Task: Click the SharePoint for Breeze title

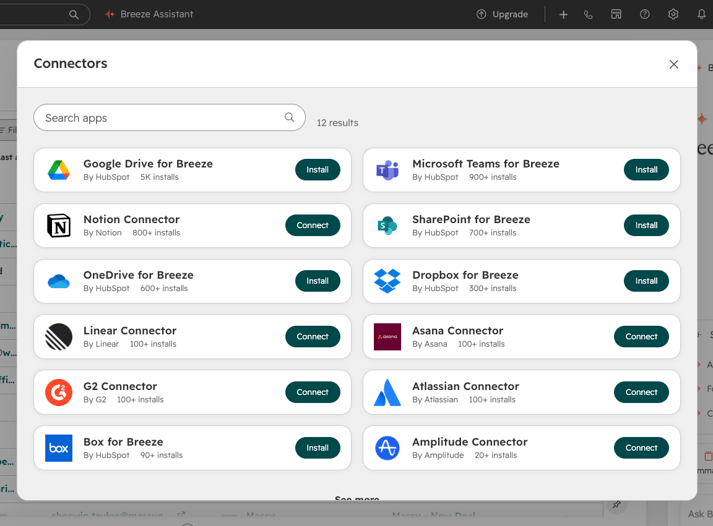Action: pos(471,219)
